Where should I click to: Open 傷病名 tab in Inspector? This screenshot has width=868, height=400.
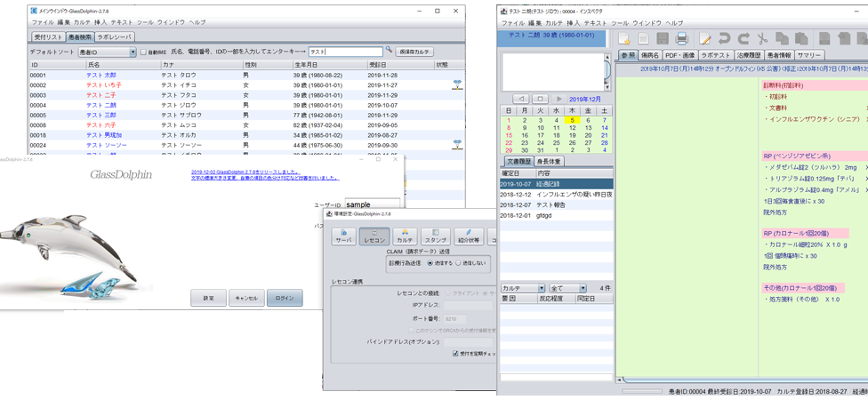[650, 55]
